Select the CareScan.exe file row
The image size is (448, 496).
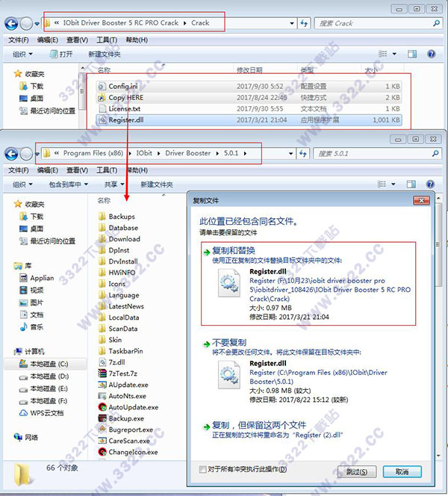124,441
